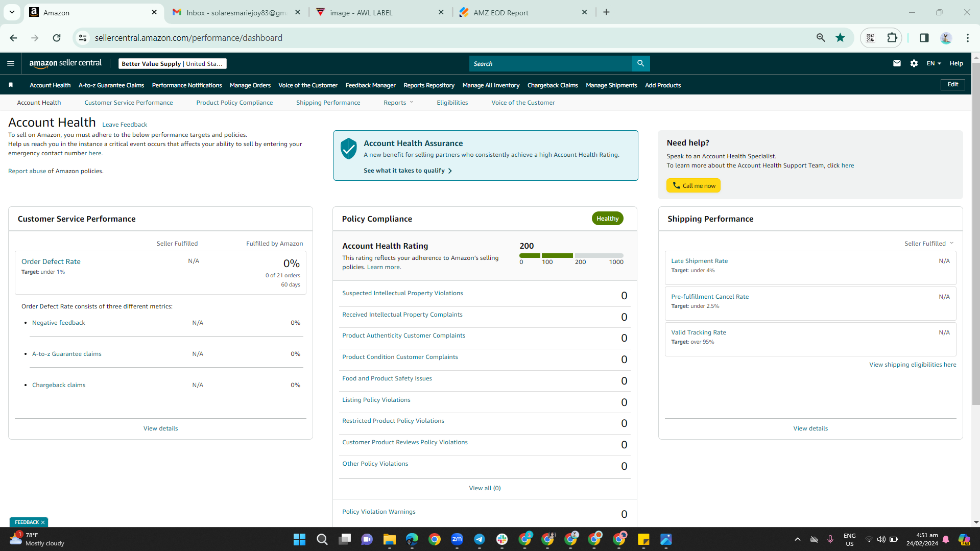Click the Chrome zoom magnifier icon
Screen dimensions: 980x551
(821, 38)
